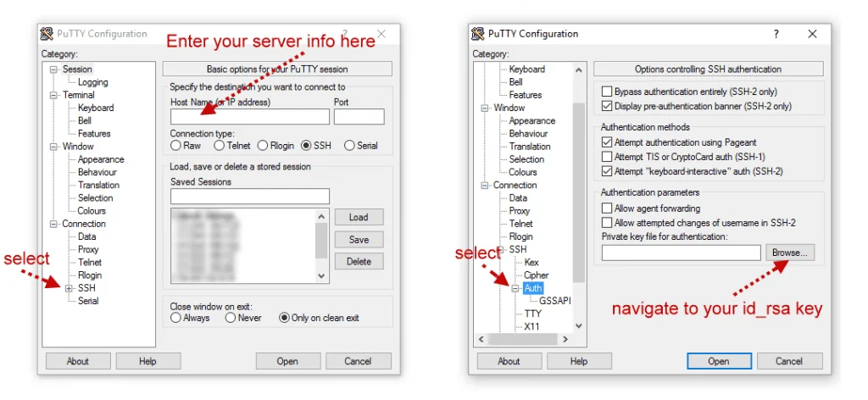Image resolution: width=868 pixels, height=400 pixels.
Task: Choose Only on clean exit option
Action: click(x=284, y=318)
